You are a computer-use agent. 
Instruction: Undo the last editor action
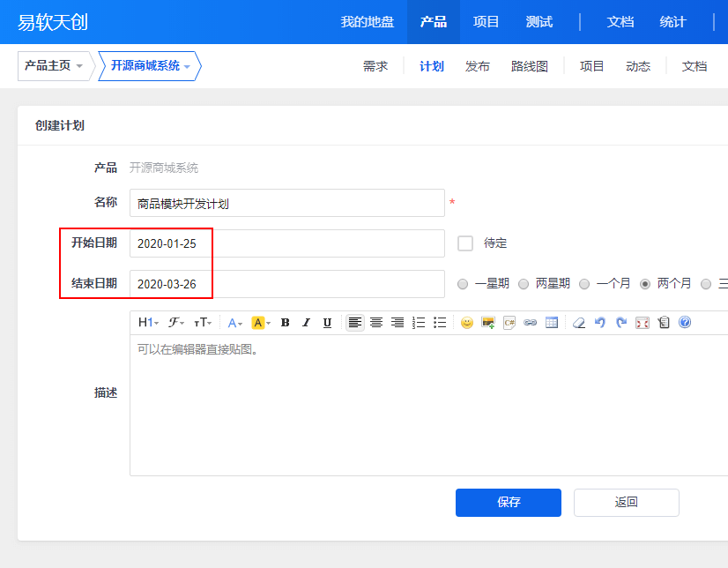pos(600,323)
